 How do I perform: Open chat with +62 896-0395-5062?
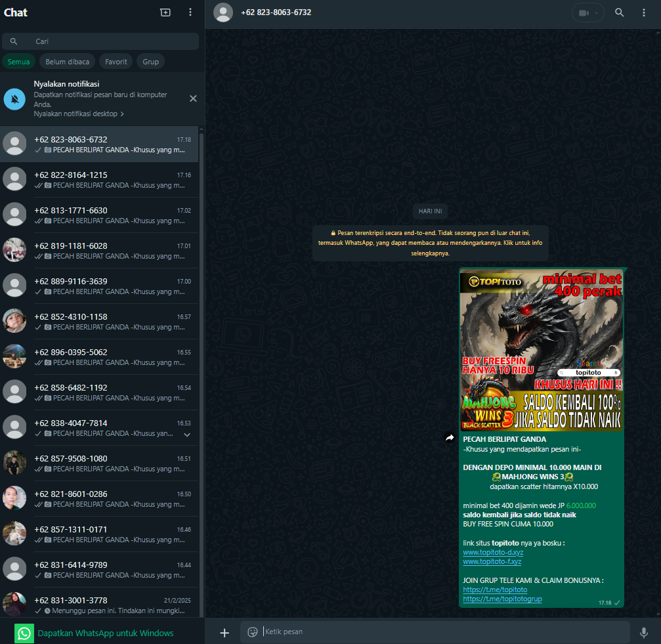pos(100,356)
